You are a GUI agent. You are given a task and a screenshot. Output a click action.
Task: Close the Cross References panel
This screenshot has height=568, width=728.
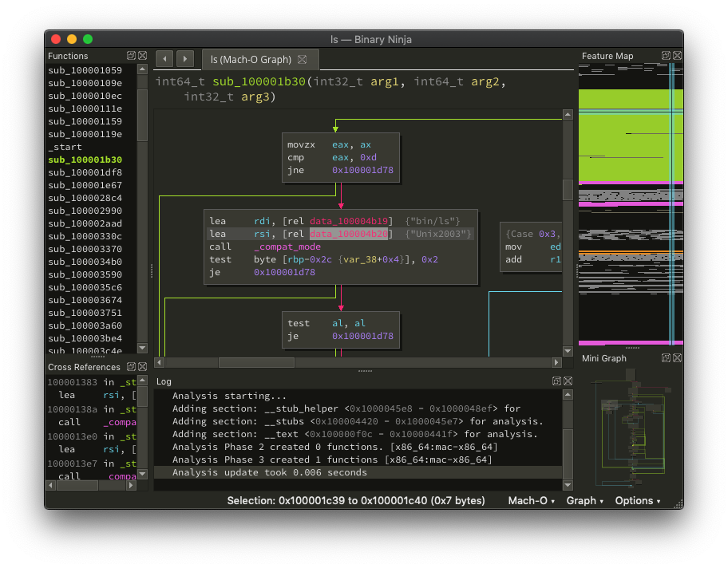pos(142,367)
